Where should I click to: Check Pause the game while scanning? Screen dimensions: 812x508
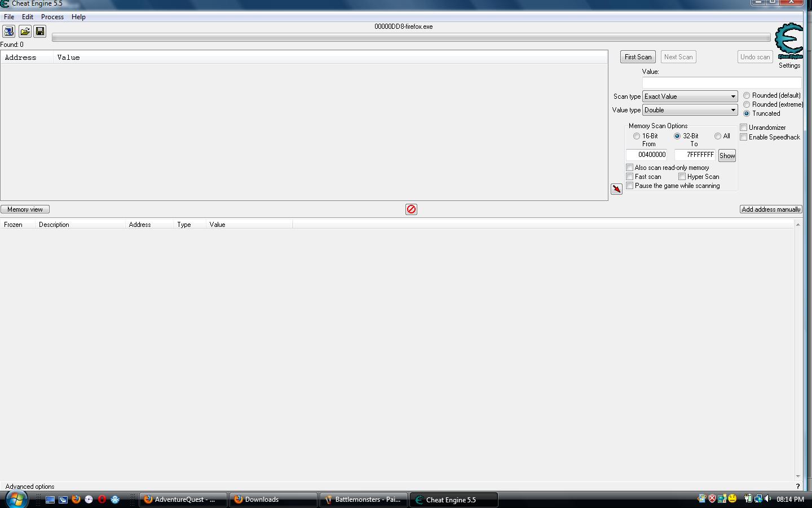630,186
